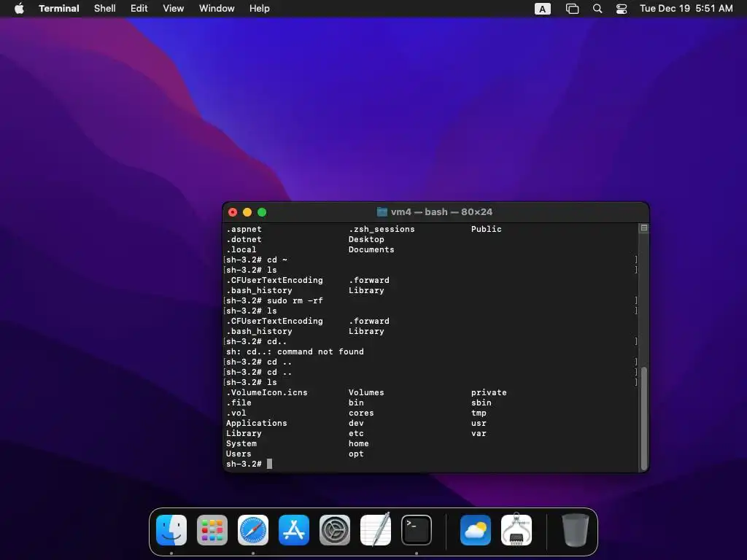Open the window mirroring menu bar icon
This screenshot has width=747, height=560.
coord(572,9)
